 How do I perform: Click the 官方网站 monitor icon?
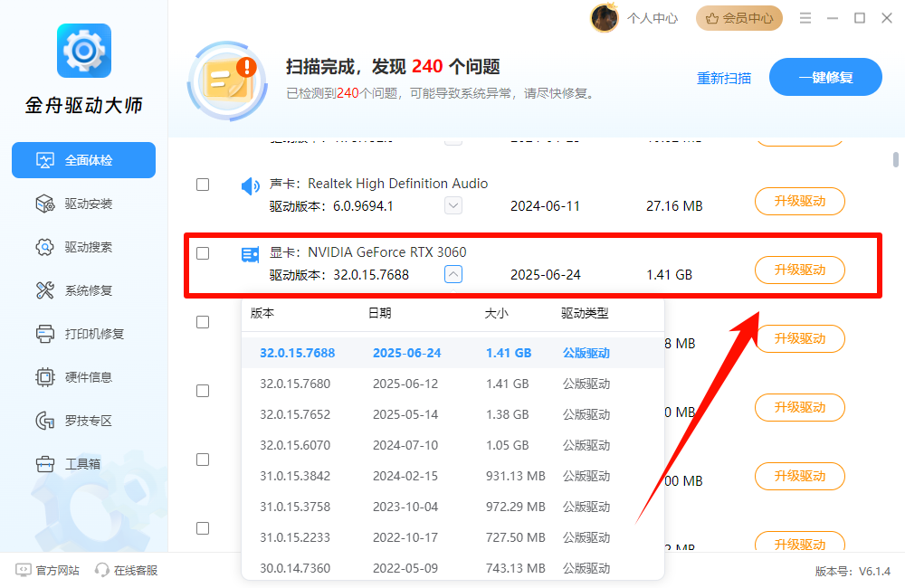(24, 570)
